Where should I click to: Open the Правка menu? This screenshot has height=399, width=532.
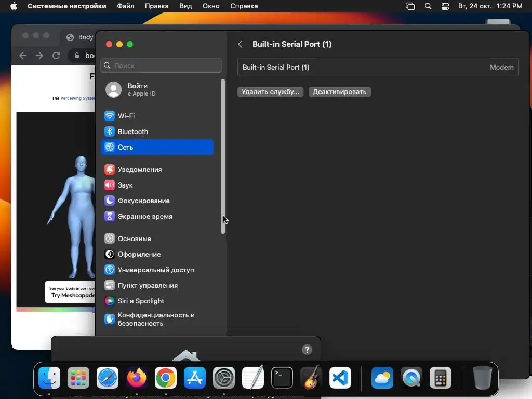click(x=157, y=6)
